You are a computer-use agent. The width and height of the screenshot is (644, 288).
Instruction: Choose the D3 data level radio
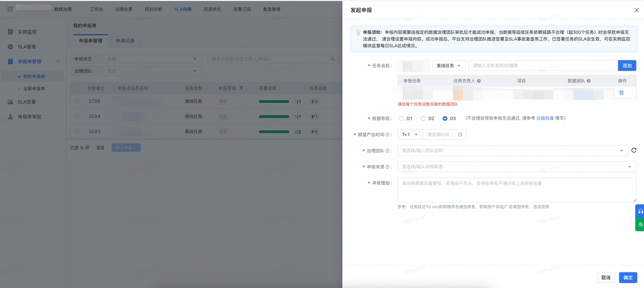(445, 119)
